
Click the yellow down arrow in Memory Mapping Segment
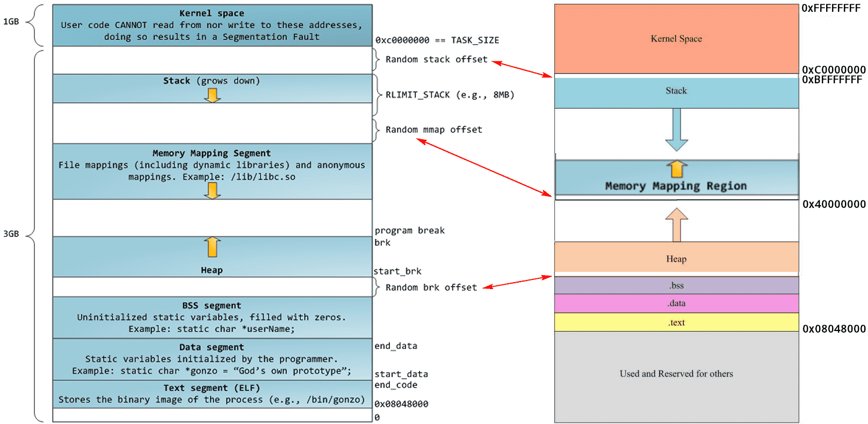click(213, 190)
